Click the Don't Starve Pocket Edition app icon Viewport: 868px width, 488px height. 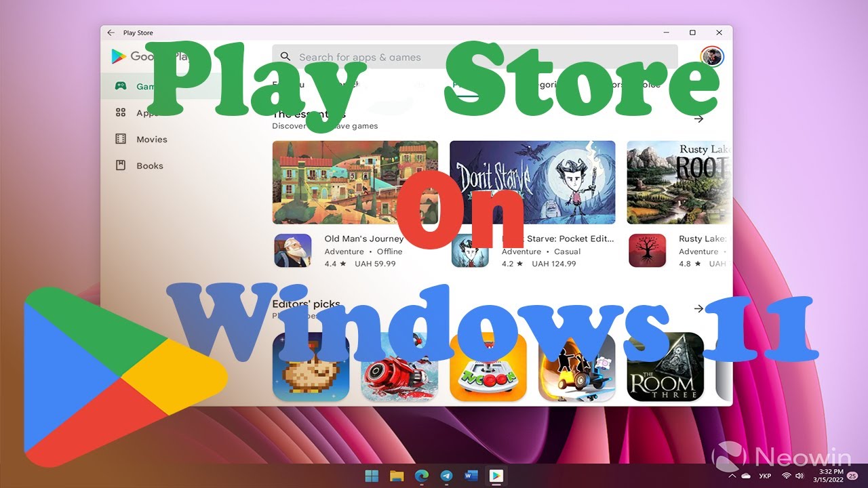[469, 251]
